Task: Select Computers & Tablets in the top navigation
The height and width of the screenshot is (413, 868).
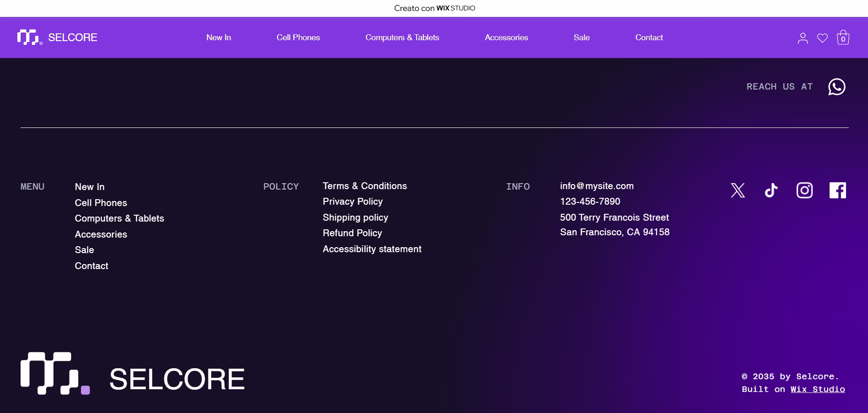Action: pyautogui.click(x=402, y=37)
